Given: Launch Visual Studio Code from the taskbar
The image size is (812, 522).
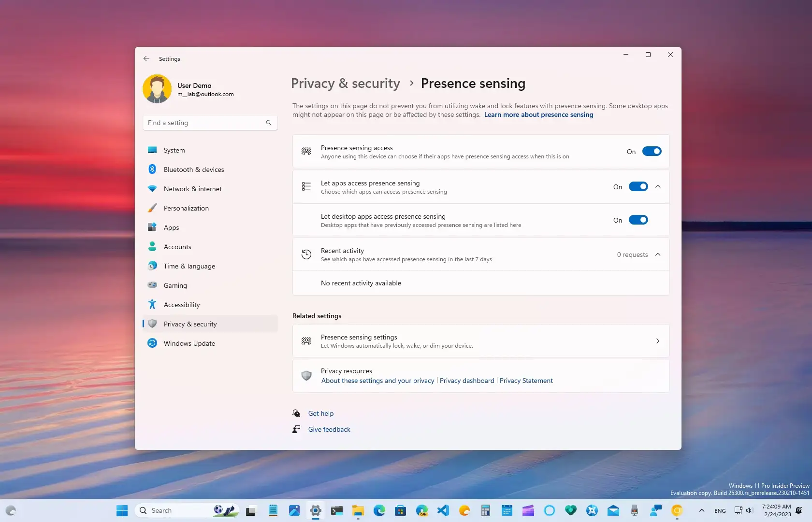Looking at the screenshot, I should point(443,510).
